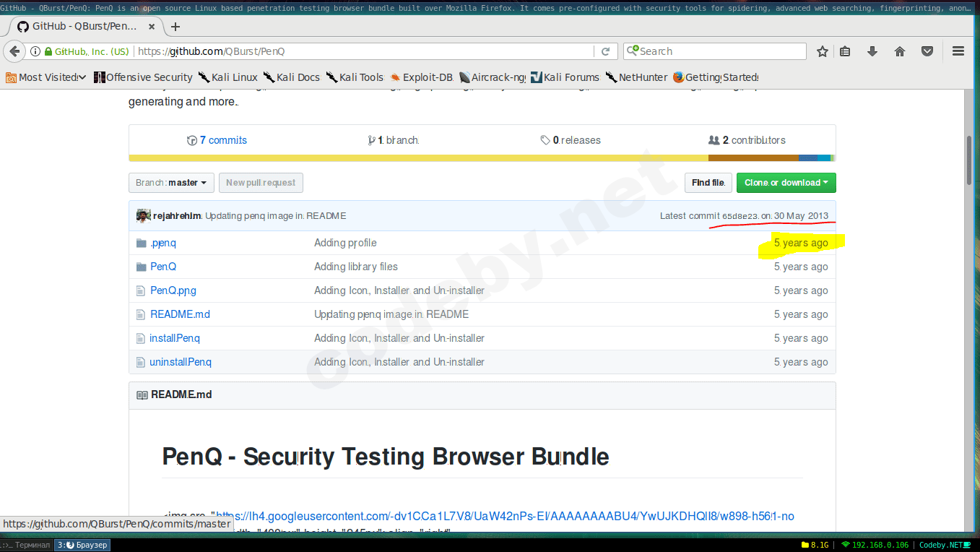Viewport: 980px width, 552px height.
Task: Open the Exploit-DB bookmark
Action: coord(422,77)
